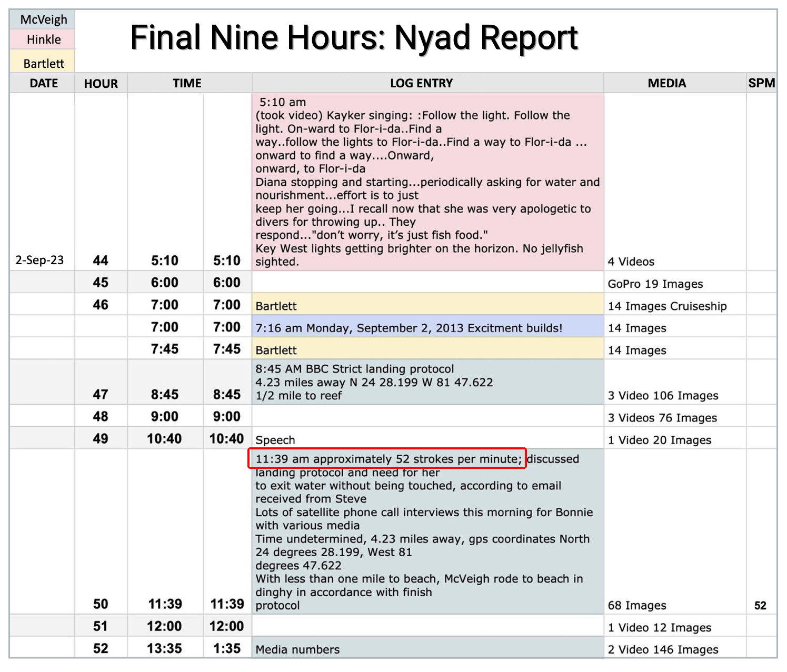Select the 13:35 time cell in hour 52

(165, 648)
